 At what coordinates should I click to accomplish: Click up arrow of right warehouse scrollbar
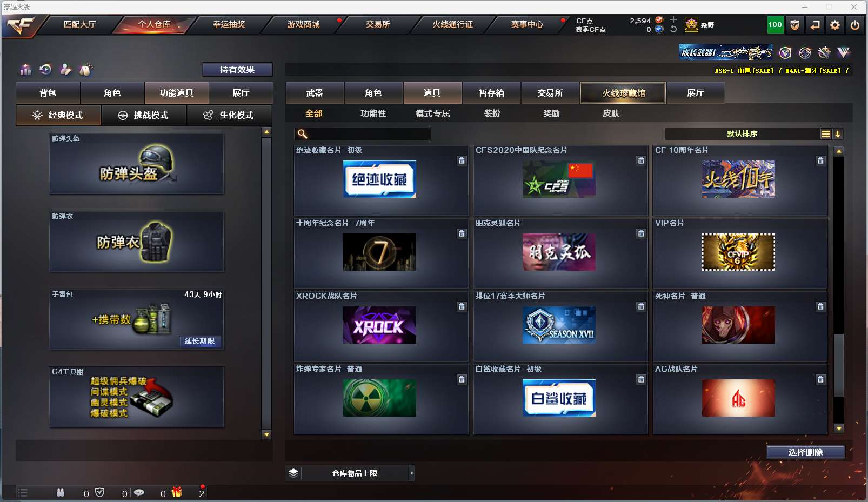click(x=839, y=151)
